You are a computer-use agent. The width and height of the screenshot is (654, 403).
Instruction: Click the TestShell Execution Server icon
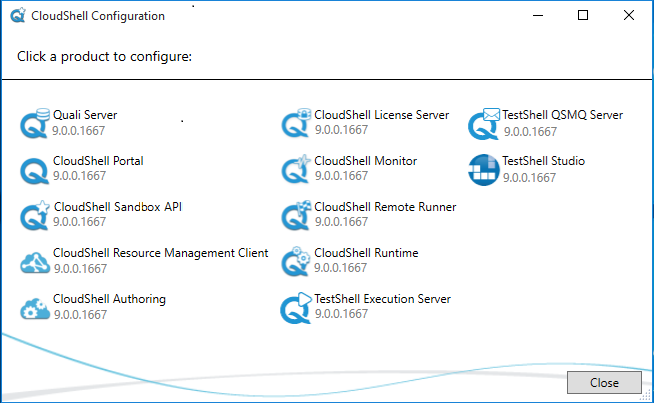tap(297, 308)
